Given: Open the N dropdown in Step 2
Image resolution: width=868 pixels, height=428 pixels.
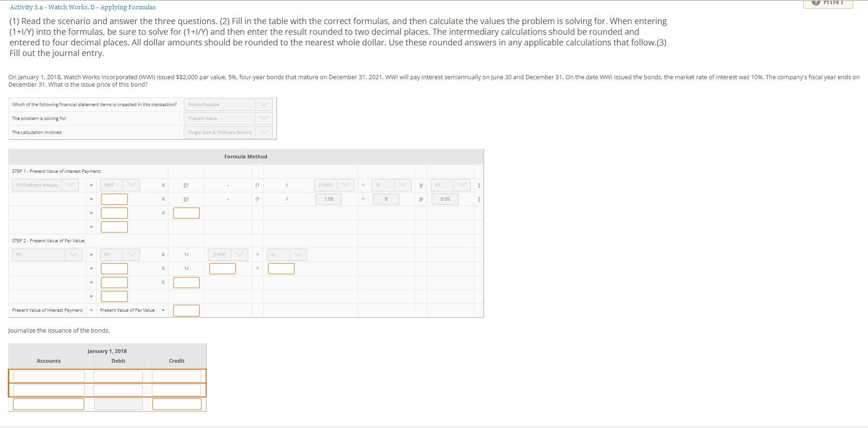Looking at the screenshot, I should [298, 254].
